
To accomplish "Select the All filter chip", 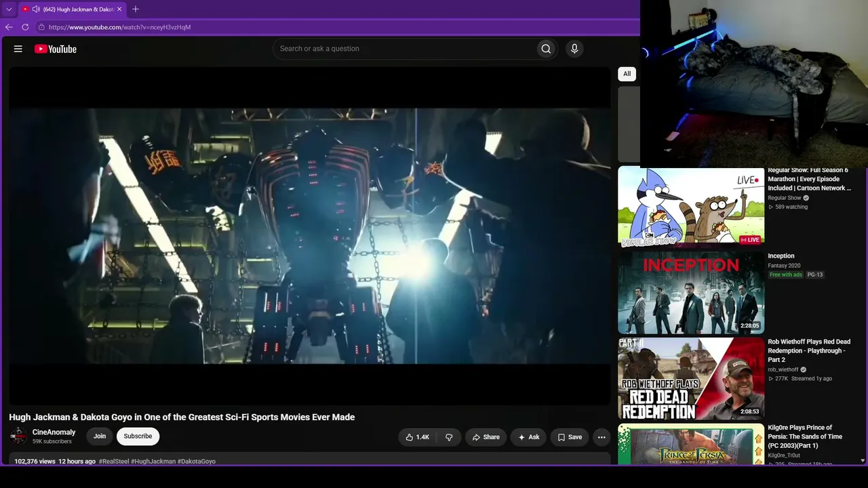I will [x=627, y=74].
